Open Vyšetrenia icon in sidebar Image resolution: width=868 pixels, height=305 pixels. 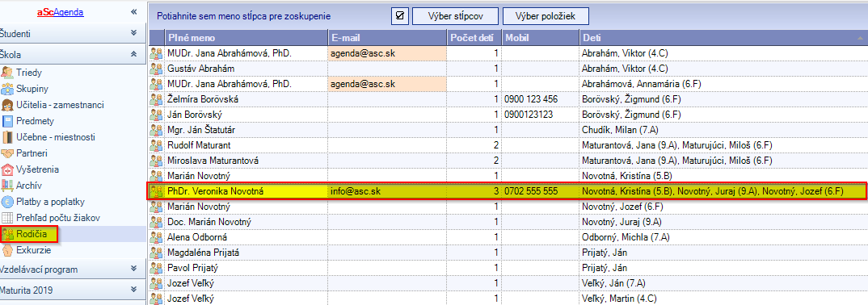[8, 169]
